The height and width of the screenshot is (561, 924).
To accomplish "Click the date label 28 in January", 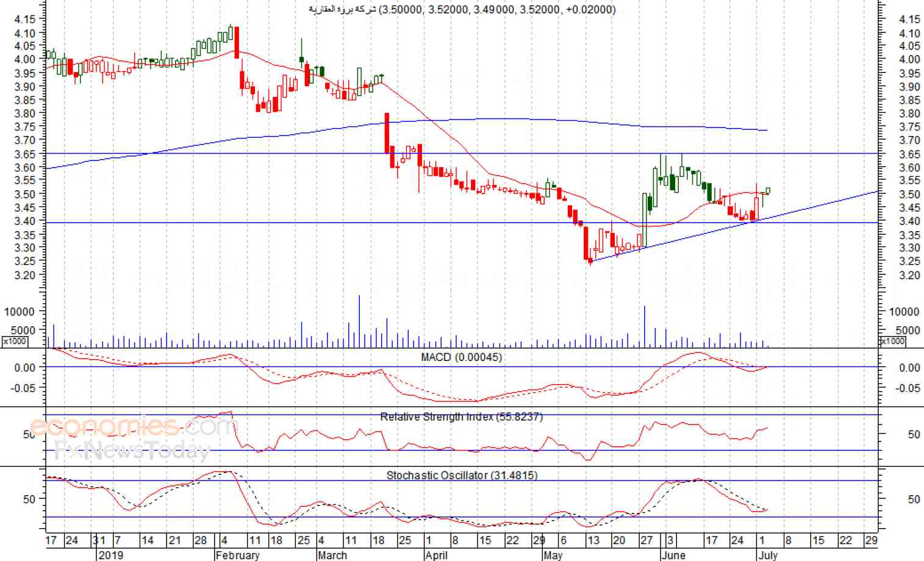I will [x=201, y=540].
